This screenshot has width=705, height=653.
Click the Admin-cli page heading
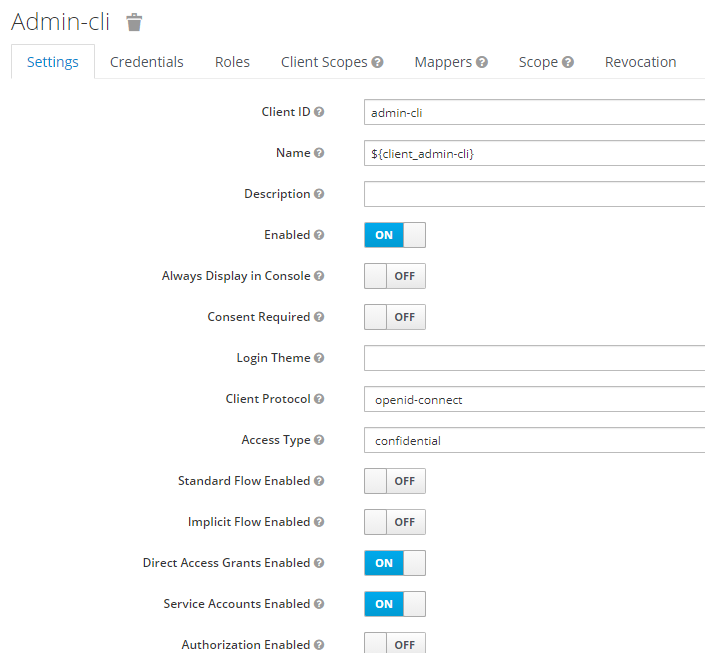tap(60, 22)
